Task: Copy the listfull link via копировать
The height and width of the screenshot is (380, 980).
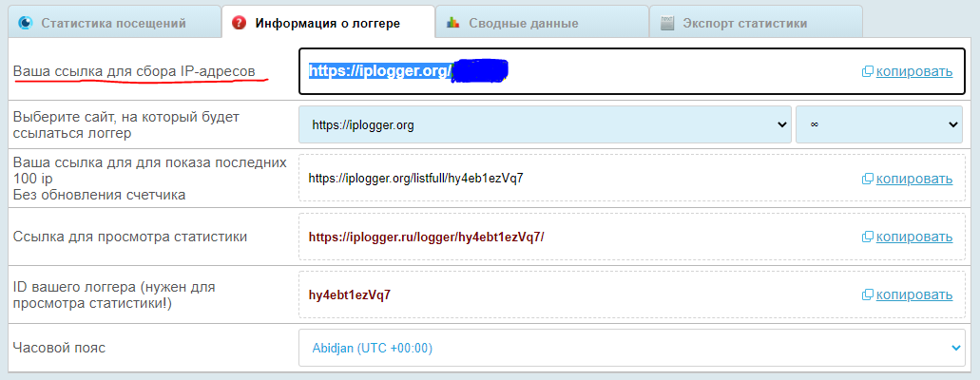Action: pyautogui.click(x=914, y=179)
